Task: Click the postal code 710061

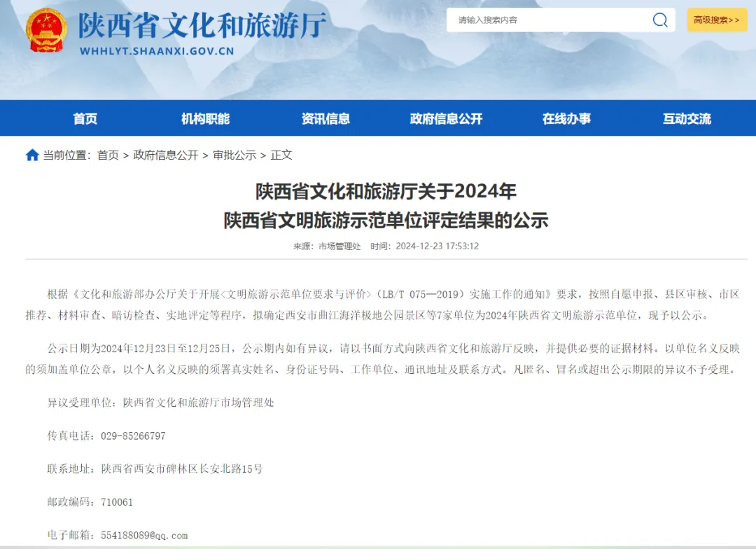Action: click(117, 502)
